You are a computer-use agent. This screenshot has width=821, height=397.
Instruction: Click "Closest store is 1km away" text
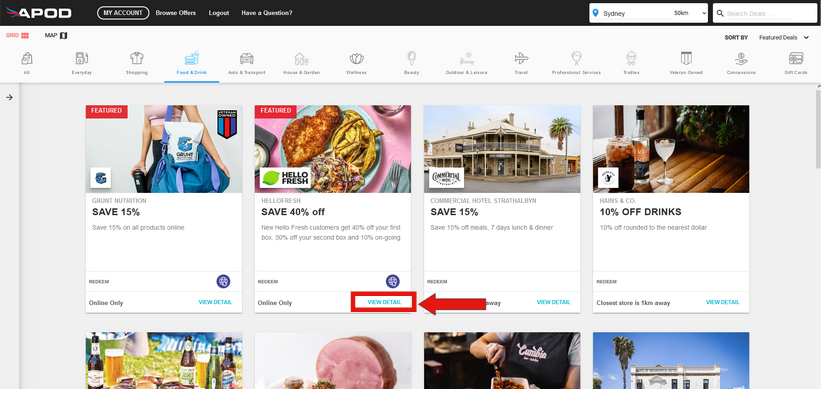pyautogui.click(x=633, y=303)
